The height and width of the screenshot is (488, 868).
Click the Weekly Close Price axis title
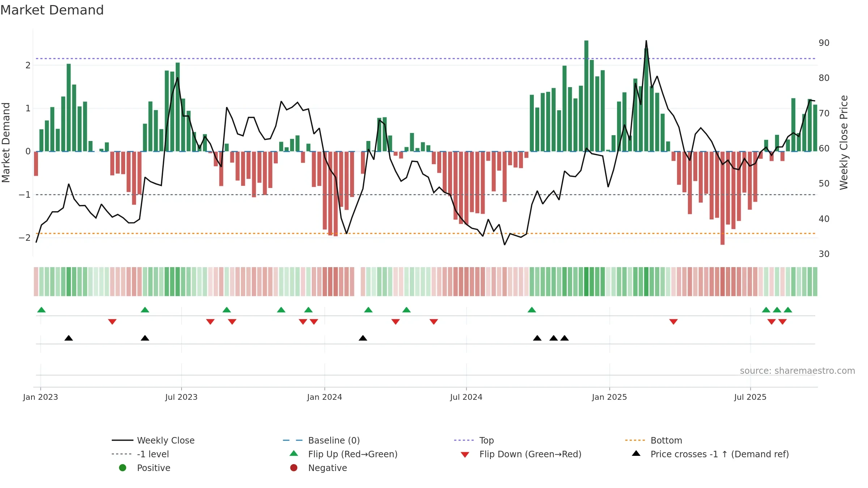(844, 142)
